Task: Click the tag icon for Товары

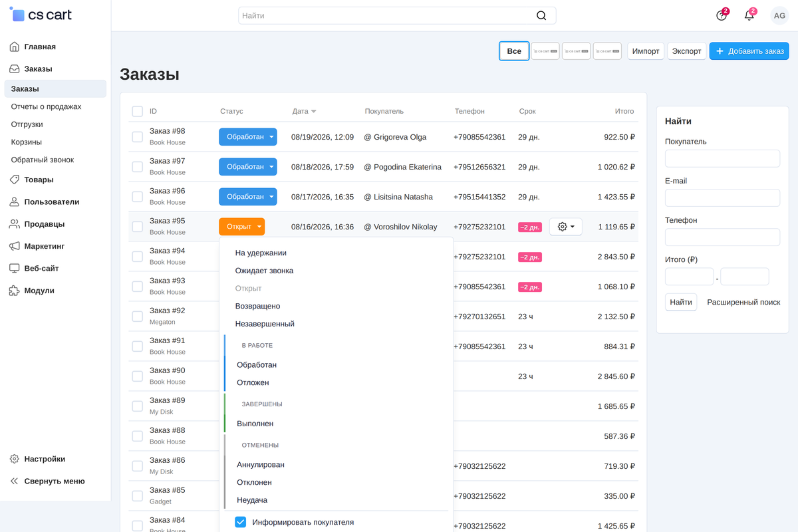Action: point(15,180)
